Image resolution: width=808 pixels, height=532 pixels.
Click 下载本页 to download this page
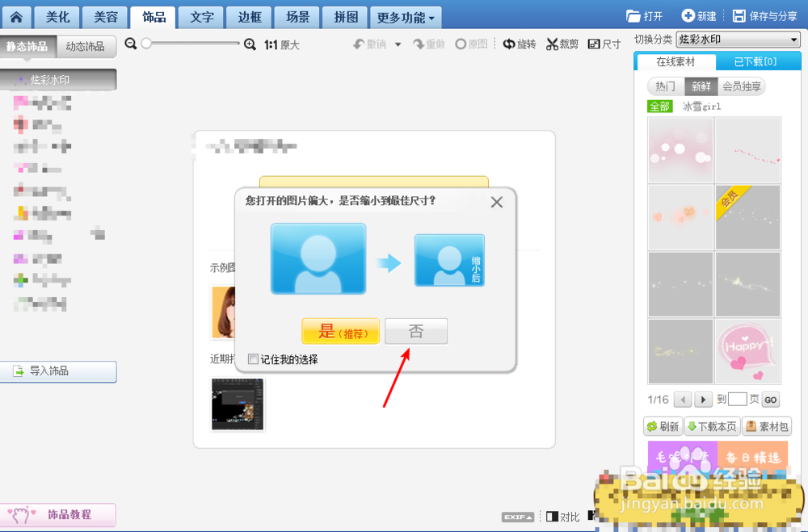(712, 426)
